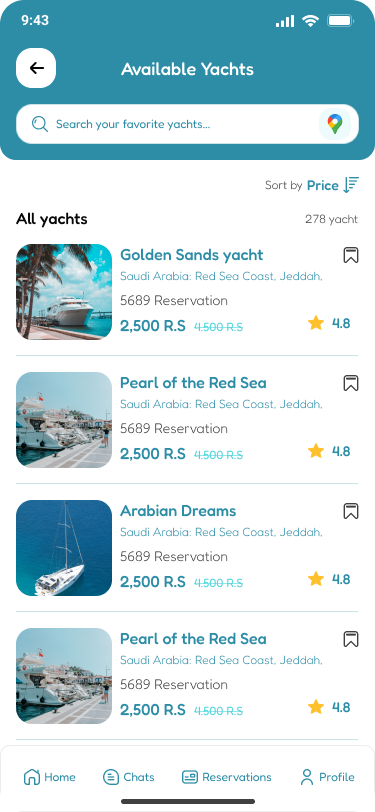Bookmark the Arabian Dreams yacht
375x812 pixels.
tap(351, 511)
